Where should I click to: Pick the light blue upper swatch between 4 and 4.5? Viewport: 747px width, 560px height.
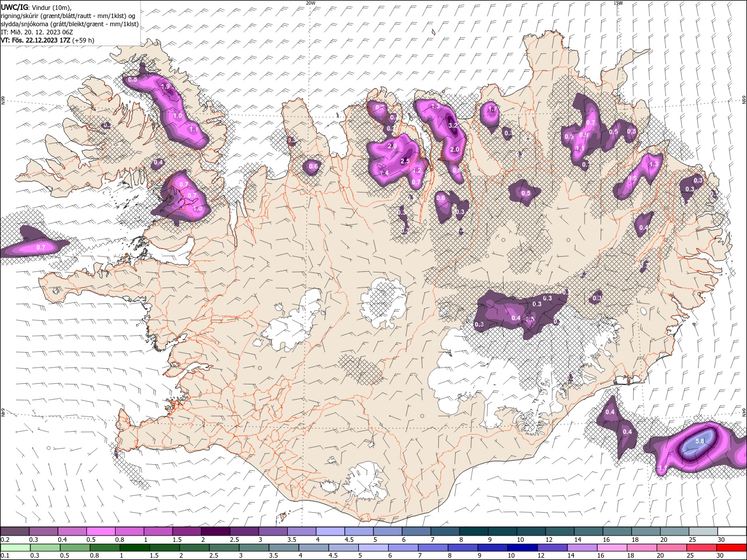pyautogui.click(x=330, y=531)
